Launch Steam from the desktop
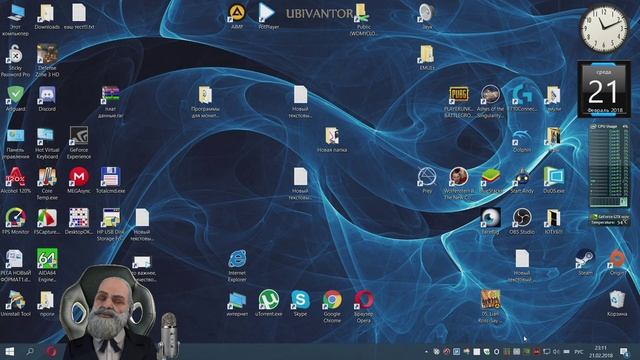640x360 pixels. coord(585,262)
